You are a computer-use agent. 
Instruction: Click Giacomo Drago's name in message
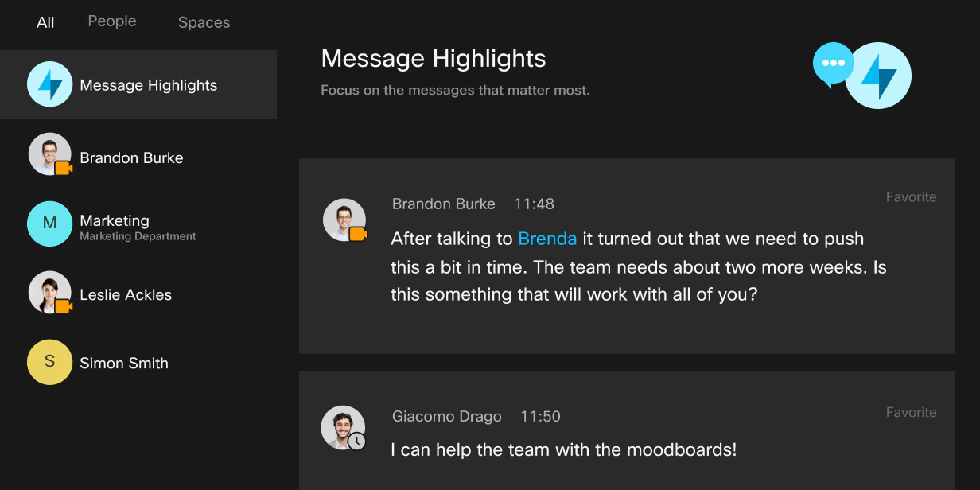[446, 416]
